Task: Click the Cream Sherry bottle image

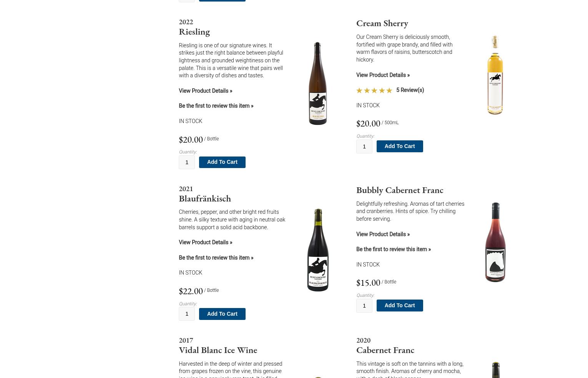Action: (x=495, y=75)
